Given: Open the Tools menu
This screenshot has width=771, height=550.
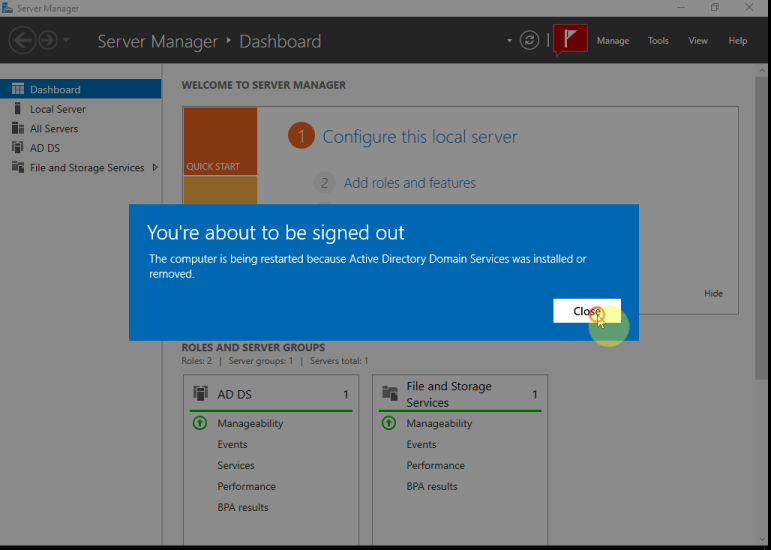Looking at the screenshot, I should (658, 41).
